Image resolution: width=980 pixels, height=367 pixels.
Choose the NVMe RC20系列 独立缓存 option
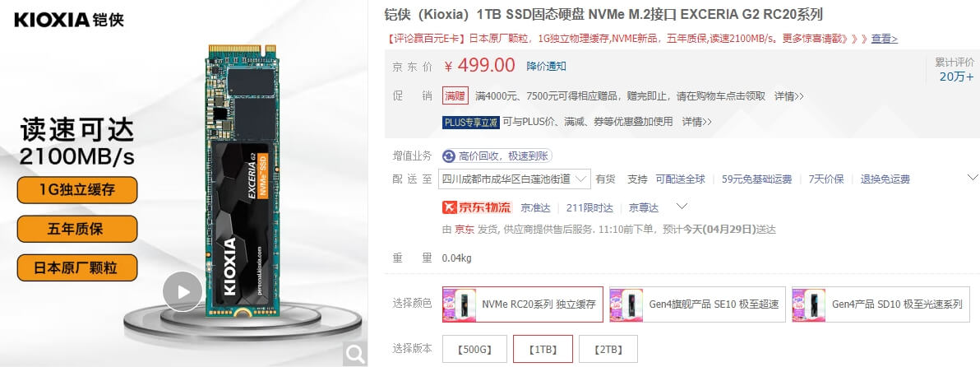click(x=523, y=304)
